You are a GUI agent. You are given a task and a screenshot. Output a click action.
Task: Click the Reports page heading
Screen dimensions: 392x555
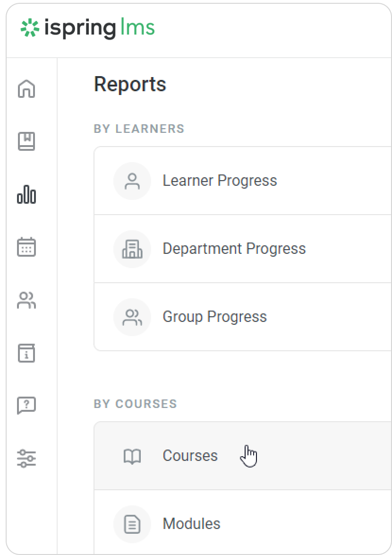coord(130,85)
